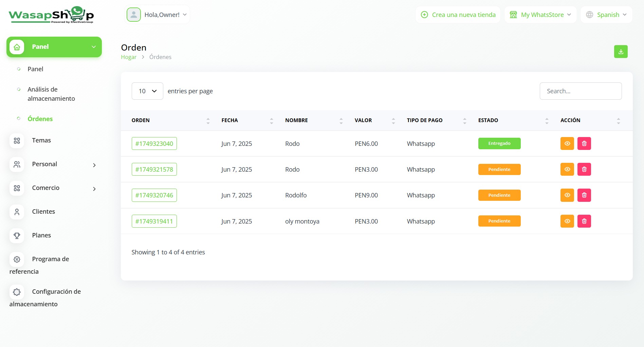Click the green download orders icon
The width and height of the screenshot is (644, 347).
tap(621, 52)
